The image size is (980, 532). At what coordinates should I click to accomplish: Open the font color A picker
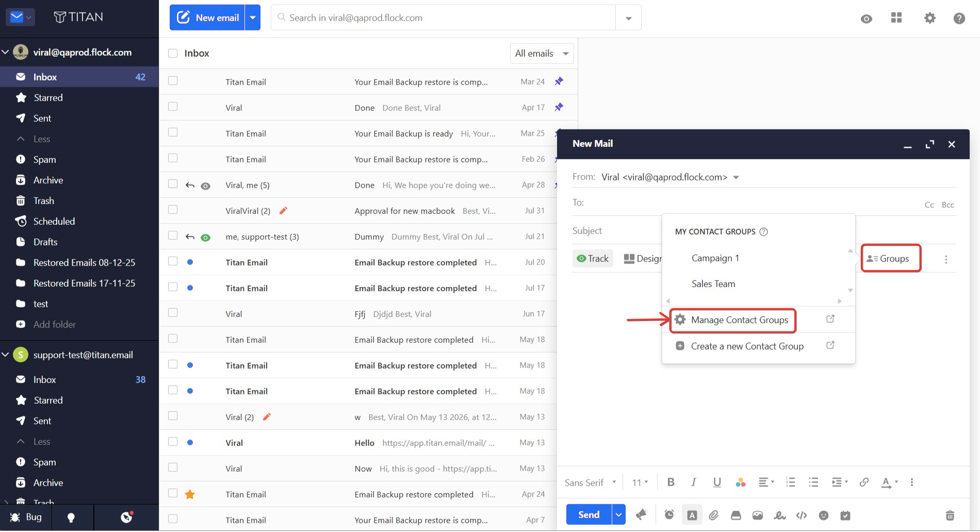point(889,483)
